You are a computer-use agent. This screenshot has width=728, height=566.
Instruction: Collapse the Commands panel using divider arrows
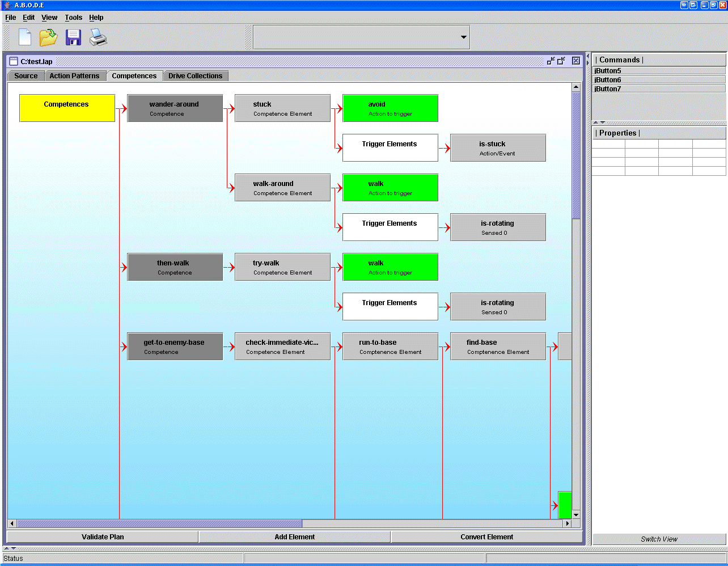[x=596, y=123]
